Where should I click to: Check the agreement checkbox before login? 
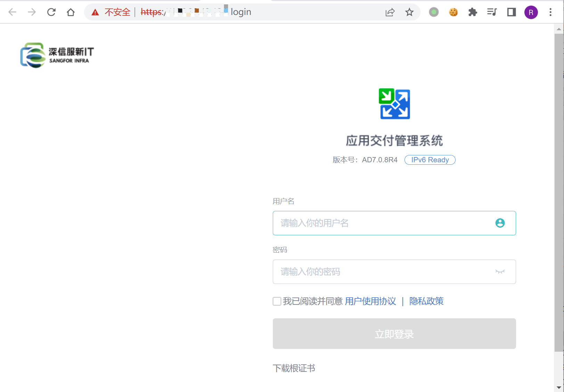coord(277,301)
